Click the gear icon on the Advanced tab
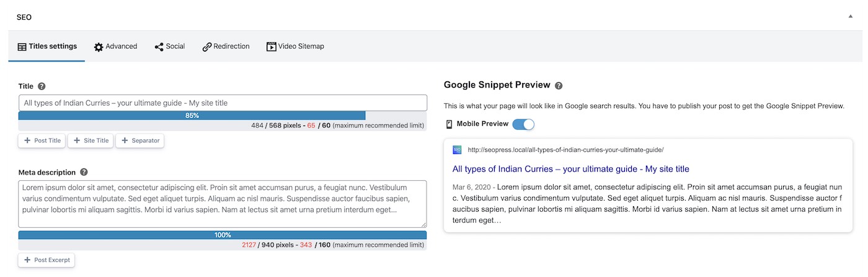This screenshot has width=868, height=277. click(x=99, y=47)
